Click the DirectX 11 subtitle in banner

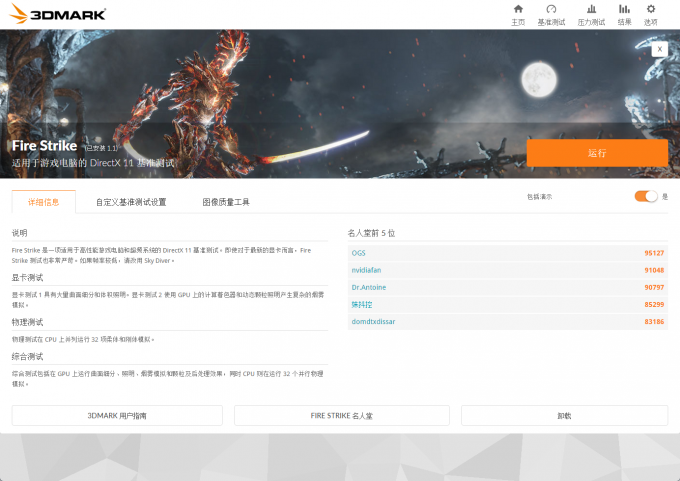93,163
